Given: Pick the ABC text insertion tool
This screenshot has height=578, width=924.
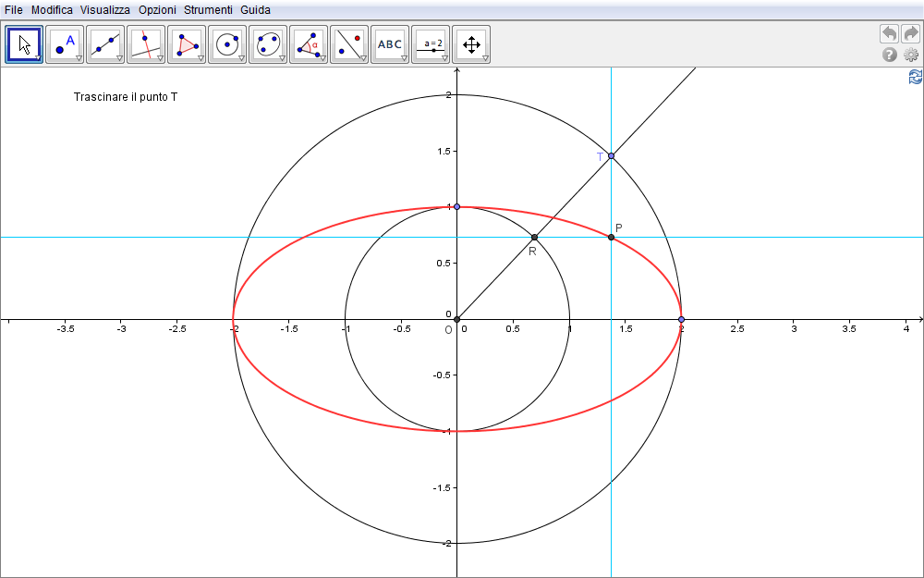Looking at the screenshot, I should 390,43.
